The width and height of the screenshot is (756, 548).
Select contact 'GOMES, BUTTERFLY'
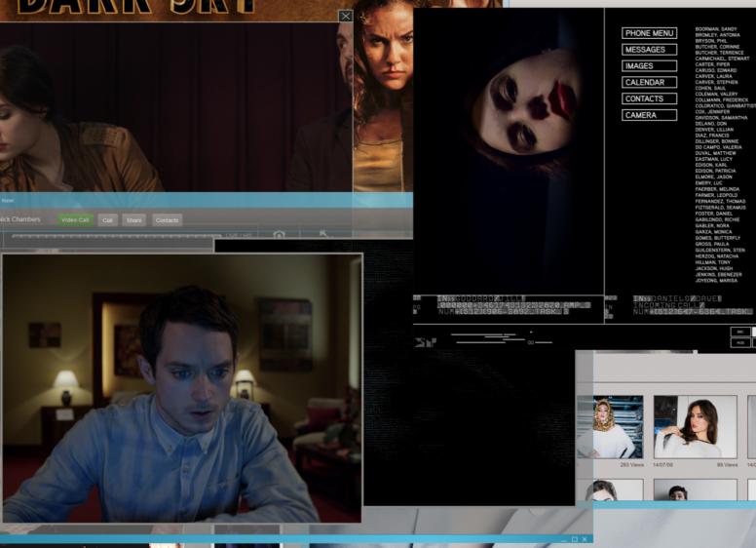[x=717, y=238]
